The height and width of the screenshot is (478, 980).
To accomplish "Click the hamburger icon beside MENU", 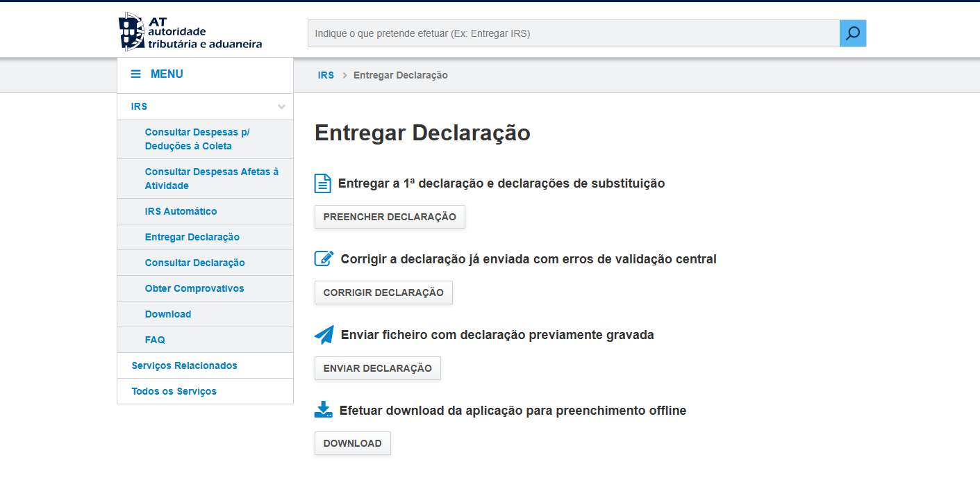I will 134,73.
